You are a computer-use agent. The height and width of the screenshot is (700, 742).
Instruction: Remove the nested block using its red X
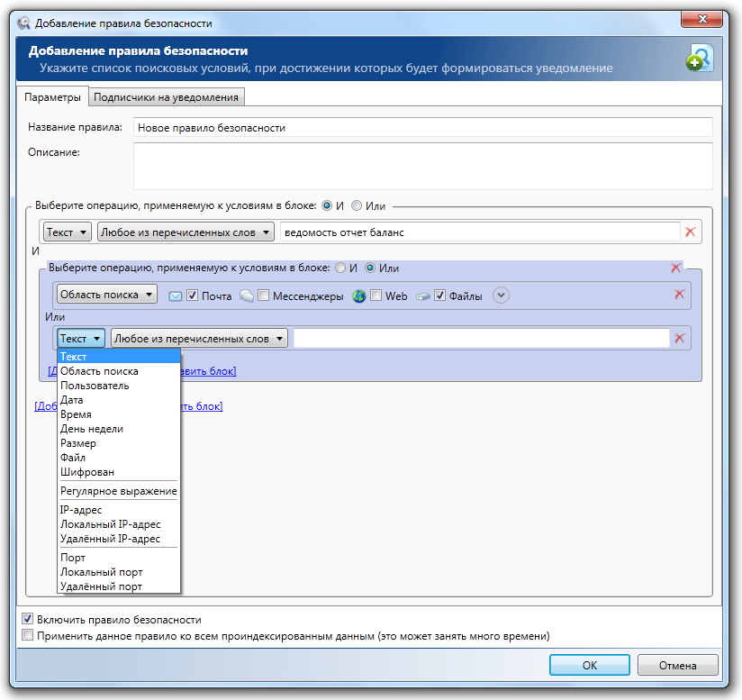coord(675,268)
